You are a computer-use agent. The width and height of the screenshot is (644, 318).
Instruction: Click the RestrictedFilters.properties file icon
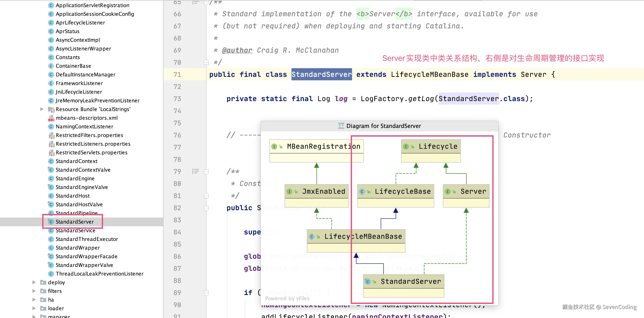point(51,135)
